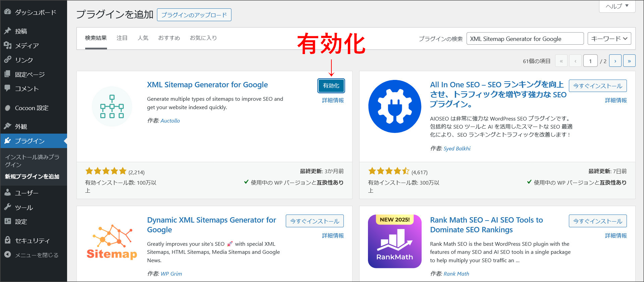Click the current page number field
The height and width of the screenshot is (282, 644).
(x=590, y=61)
